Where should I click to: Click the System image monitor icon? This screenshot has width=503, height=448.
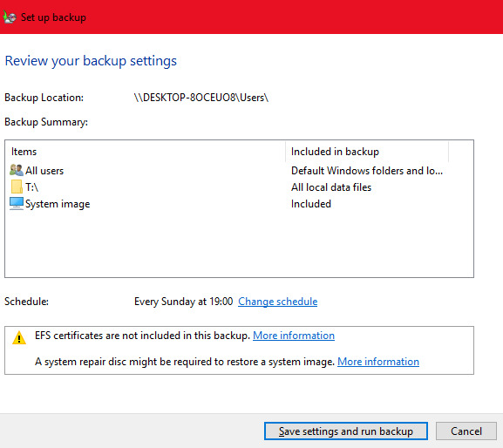click(17, 203)
